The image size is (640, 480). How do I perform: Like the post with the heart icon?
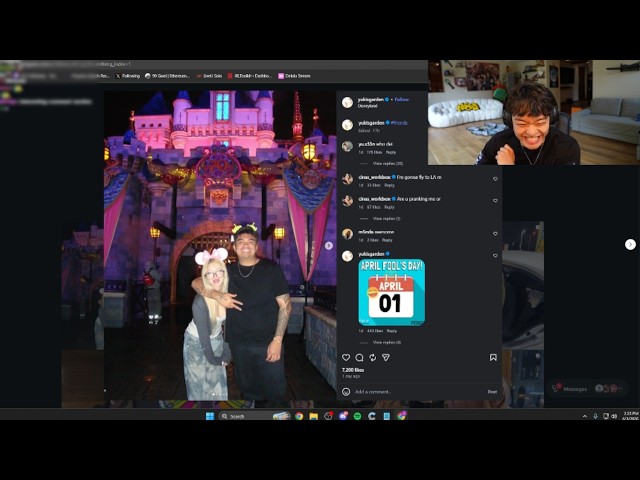(346, 358)
